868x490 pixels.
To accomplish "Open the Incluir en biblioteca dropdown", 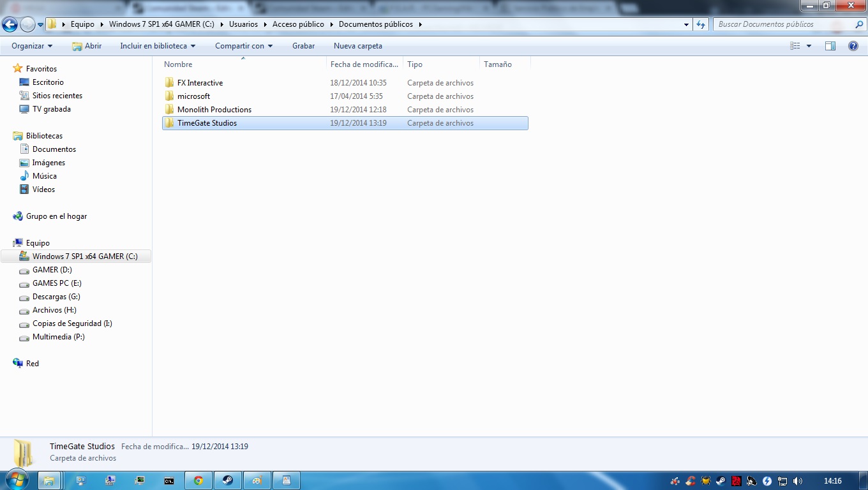I will (158, 46).
